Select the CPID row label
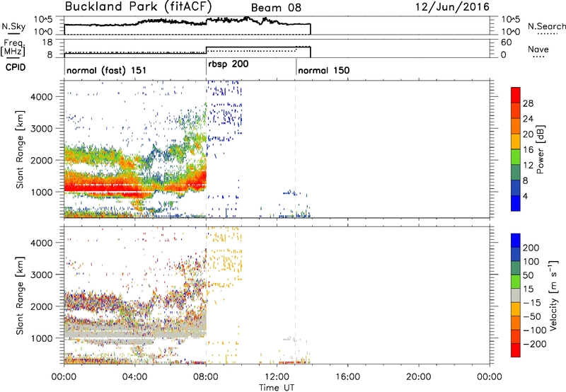 click(15, 67)
